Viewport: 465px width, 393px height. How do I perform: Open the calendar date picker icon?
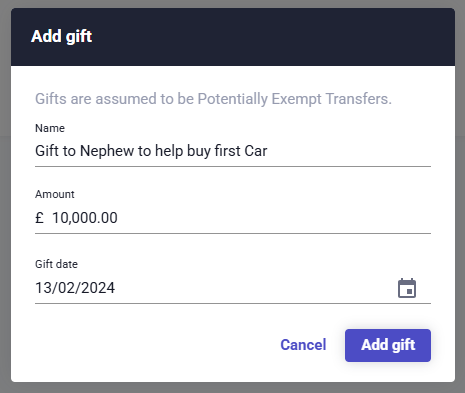coord(407,288)
